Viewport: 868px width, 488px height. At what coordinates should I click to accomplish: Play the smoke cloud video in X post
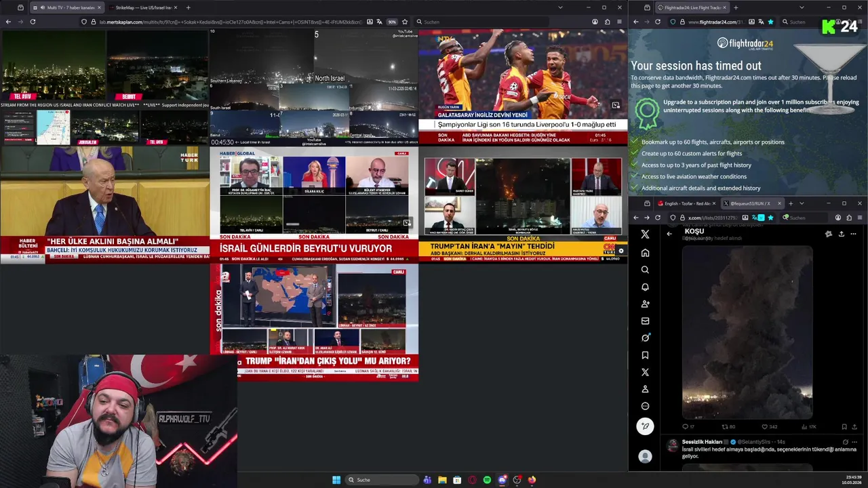pyautogui.click(x=747, y=332)
